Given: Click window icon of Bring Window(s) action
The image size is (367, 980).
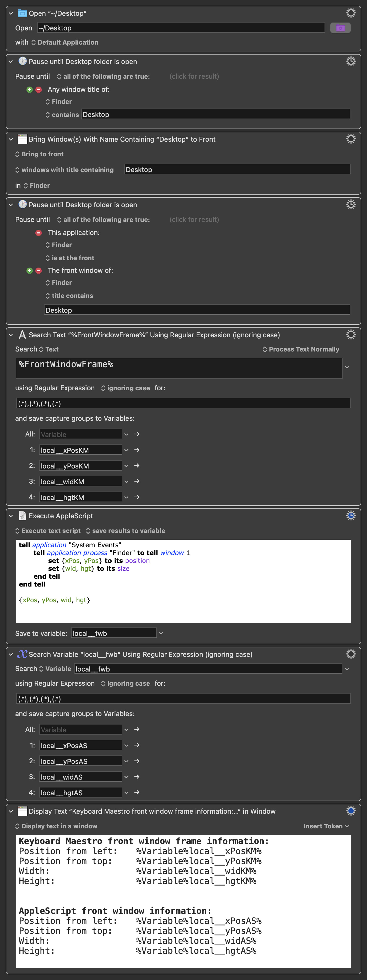Looking at the screenshot, I should (x=23, y=139).
